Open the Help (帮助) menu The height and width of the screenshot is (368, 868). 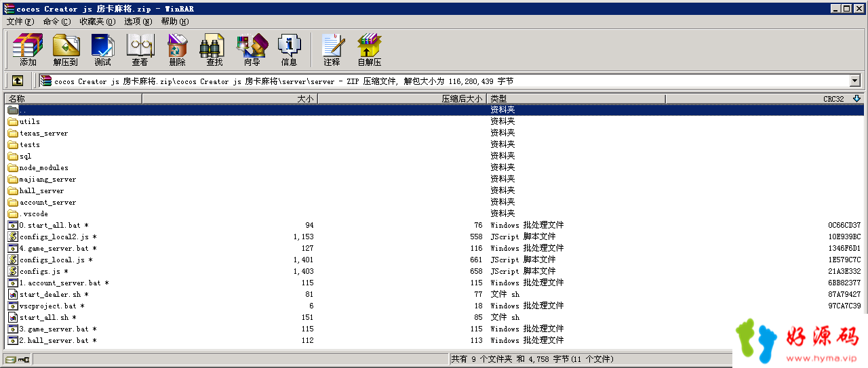click(175, 22)
